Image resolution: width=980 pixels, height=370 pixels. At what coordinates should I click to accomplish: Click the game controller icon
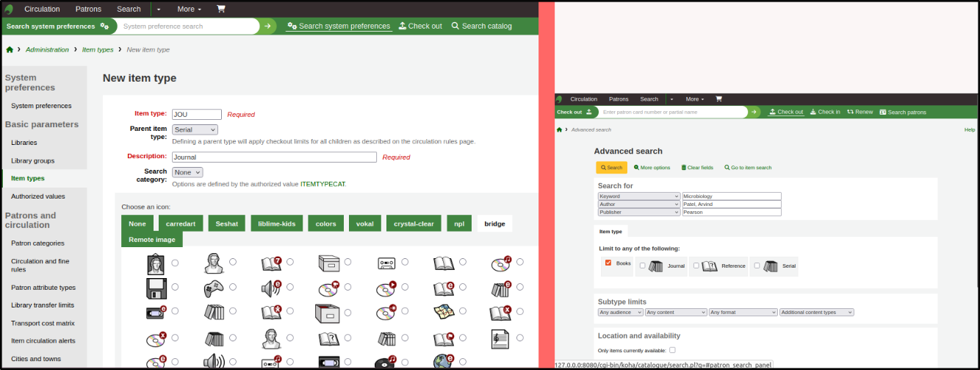pos(214,287)
